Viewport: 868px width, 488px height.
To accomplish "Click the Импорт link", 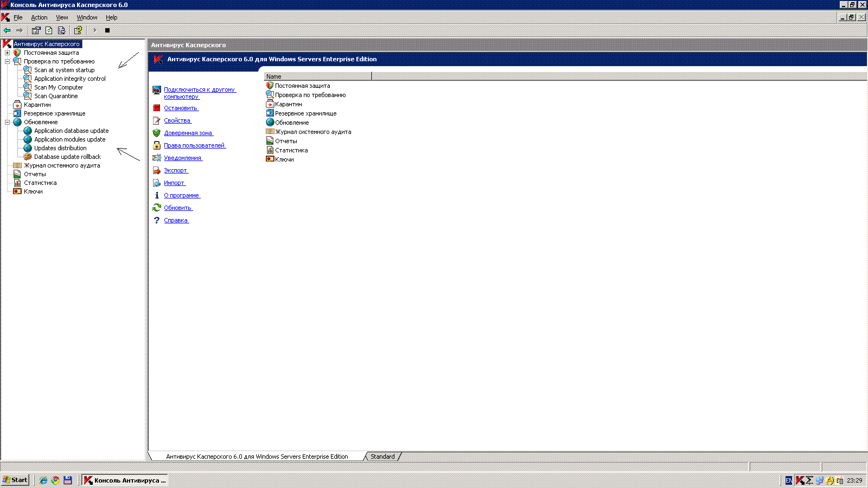I will 175,183.
